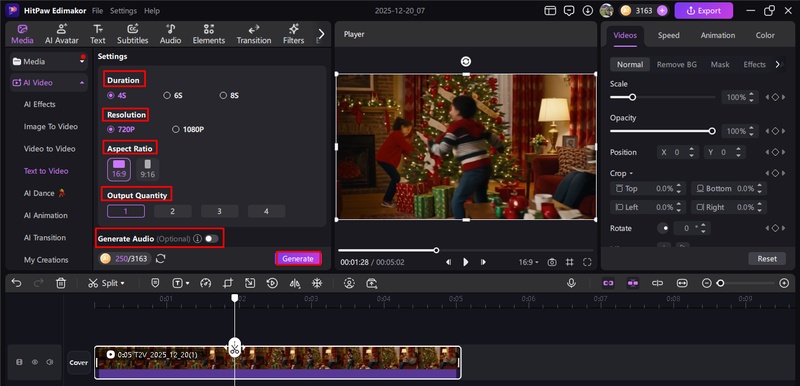This screenshot has width=800, height=386.
Task: Activate the Freeze frame snowflake tool
Action: 317,283
